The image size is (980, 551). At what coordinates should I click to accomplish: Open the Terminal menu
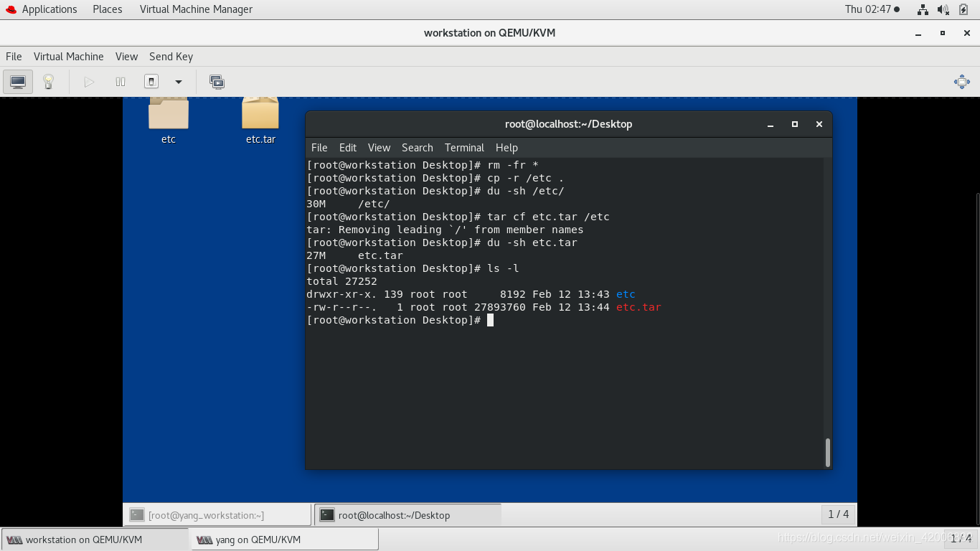click(464, 148)
